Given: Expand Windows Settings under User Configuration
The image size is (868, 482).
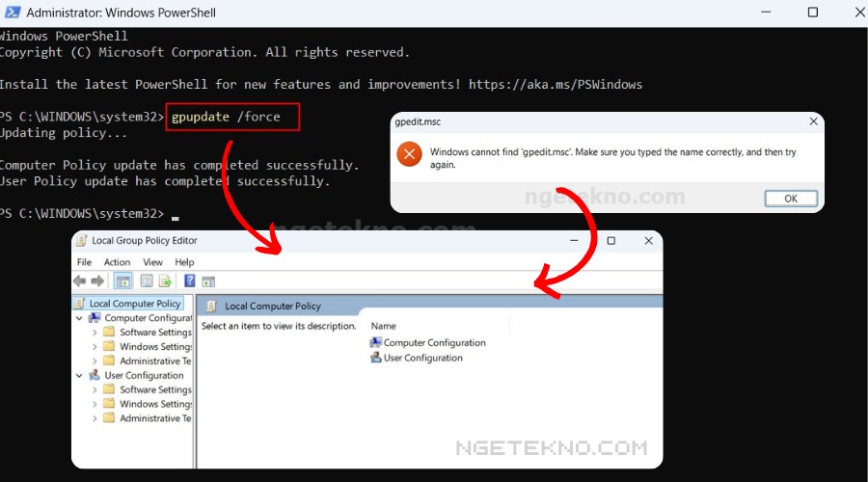Looking at the screenshot, I should (95, 405).
